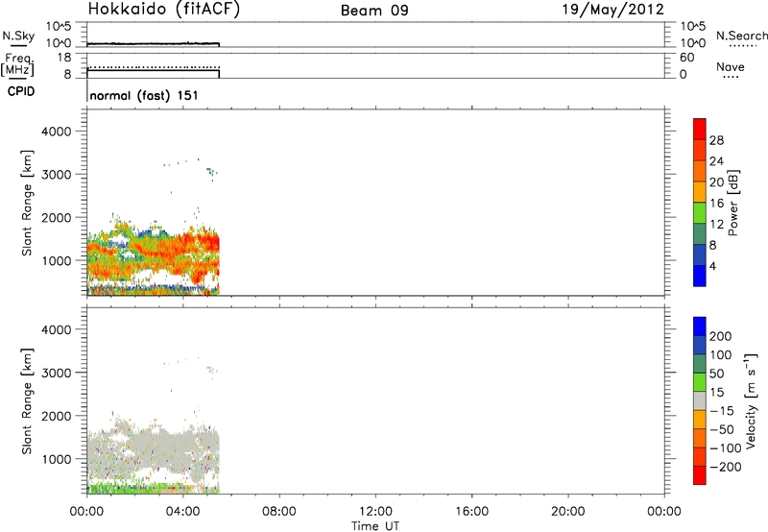Click the top blue swatch of the Velocity colorbar

[700, 326]
